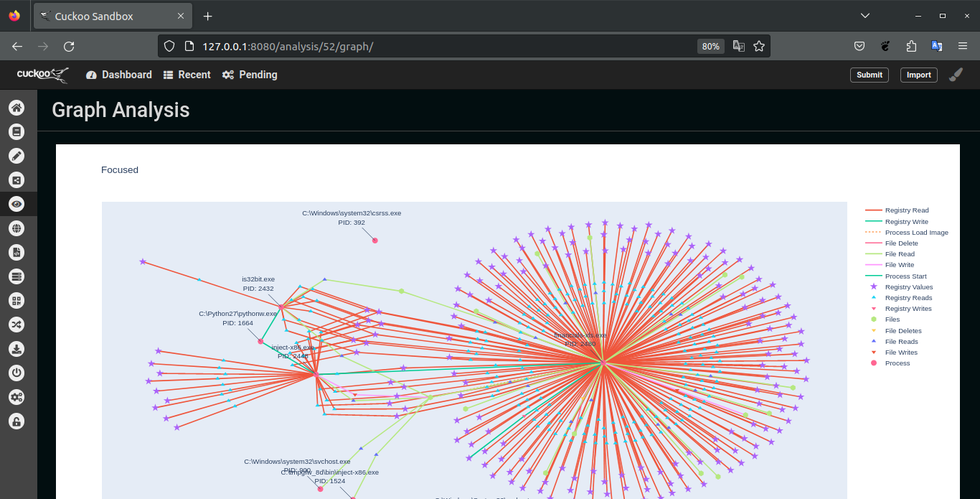Click the inject-x86.exe PID 2448 process node

tap(316, 375)
